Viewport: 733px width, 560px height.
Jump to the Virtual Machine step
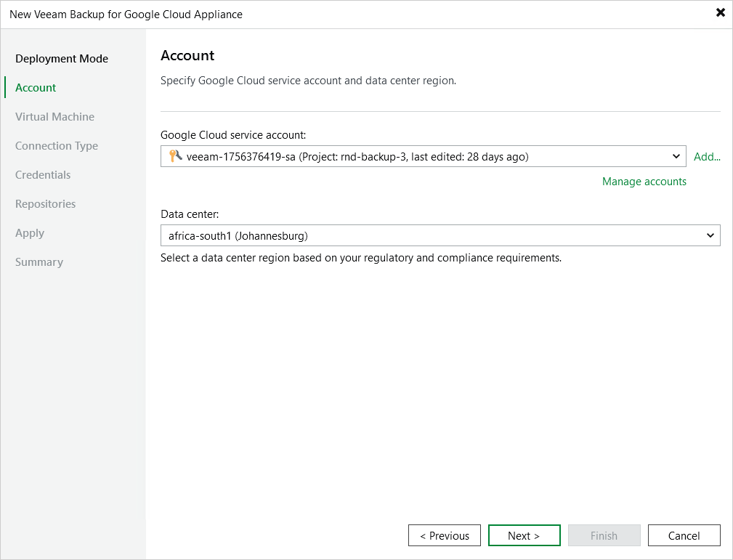[x=54, y=117]
